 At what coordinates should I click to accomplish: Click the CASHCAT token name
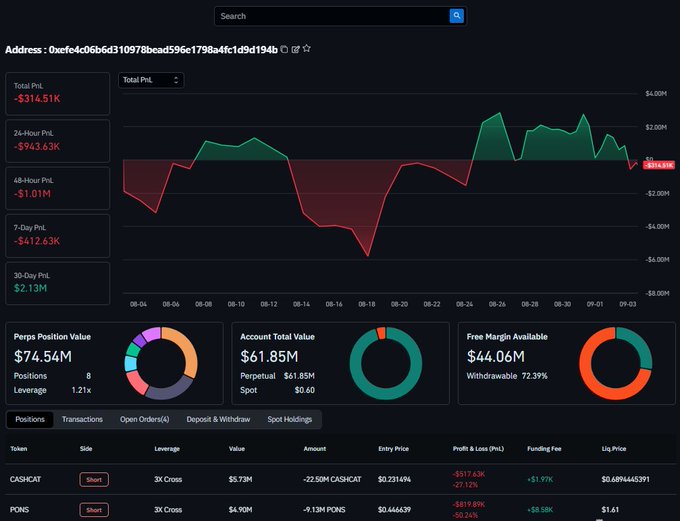tap(25, 479)
